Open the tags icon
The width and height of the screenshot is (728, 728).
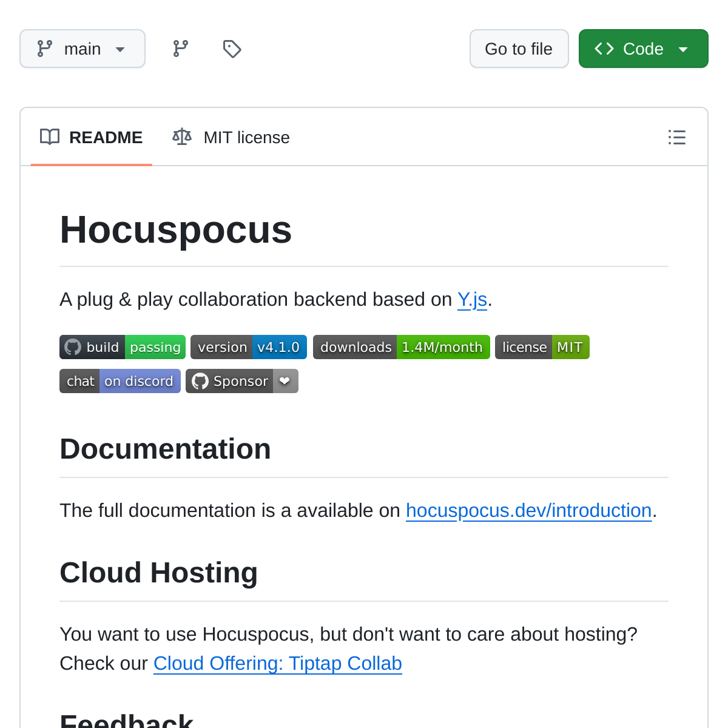(232, 49)
